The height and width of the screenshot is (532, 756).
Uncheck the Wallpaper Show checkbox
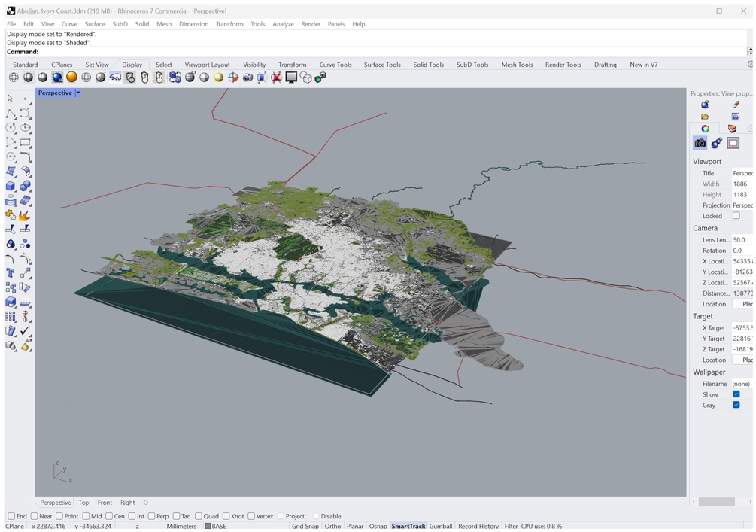[736, 394]
